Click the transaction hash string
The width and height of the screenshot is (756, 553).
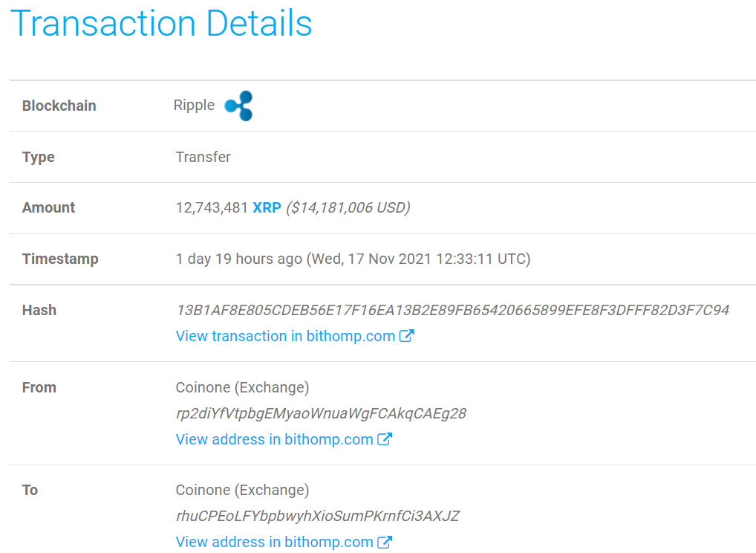pos(453,310)
